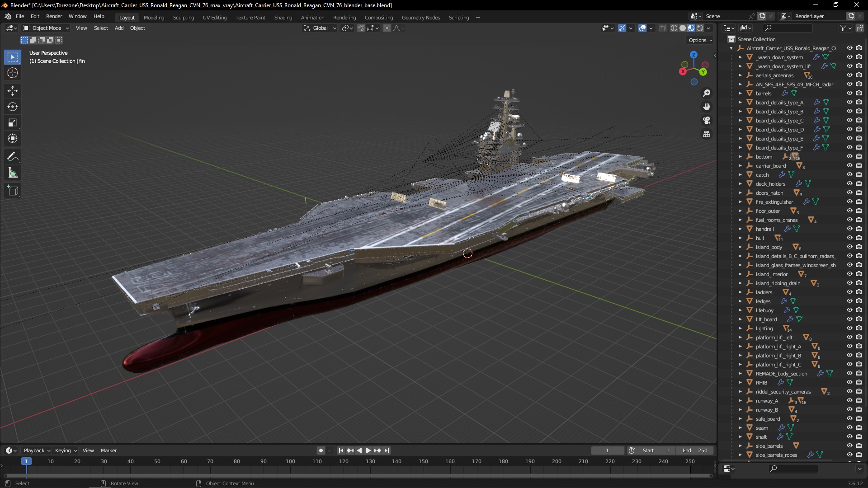Click the Add menu in header
Viewport: 868px width, 488px height.
(x=119, y=28)
